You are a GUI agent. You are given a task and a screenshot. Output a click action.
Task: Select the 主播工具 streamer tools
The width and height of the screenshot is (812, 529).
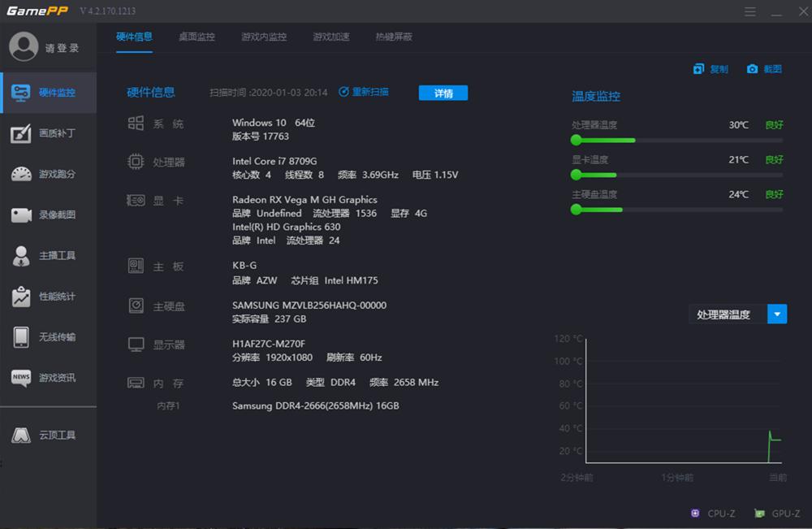pos(49,256)
